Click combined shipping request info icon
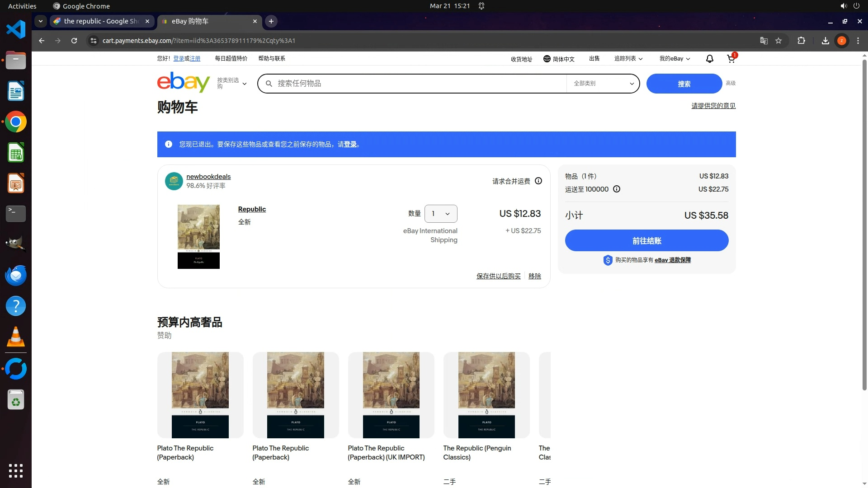 click(x=538, y=181)
